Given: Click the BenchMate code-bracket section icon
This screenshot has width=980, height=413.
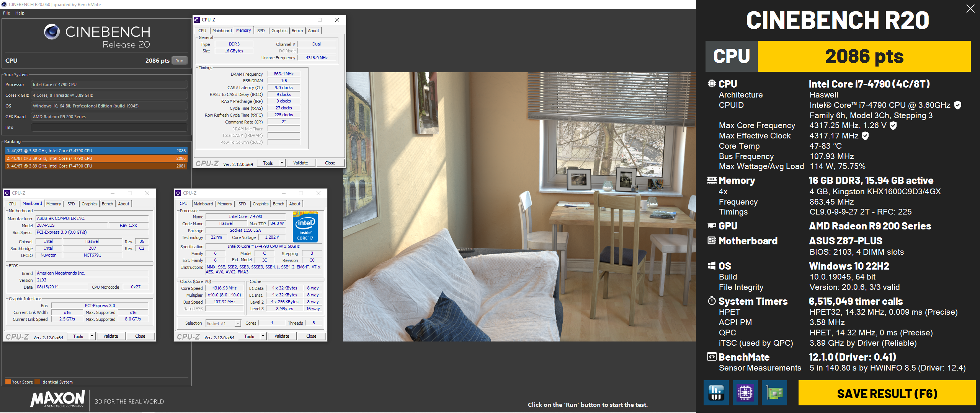Looking at the screenshot, I should click(x=712, y=357).
